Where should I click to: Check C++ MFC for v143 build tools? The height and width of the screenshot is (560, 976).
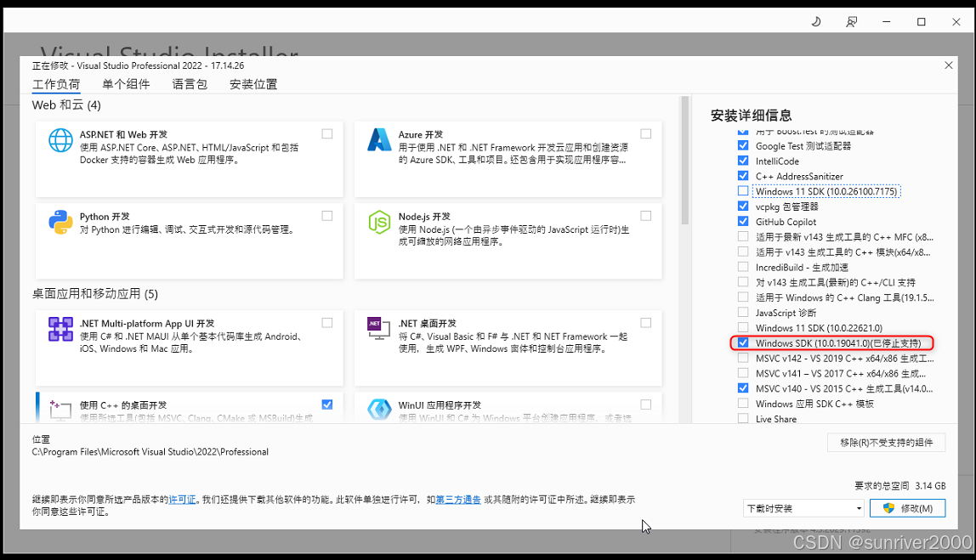point(743,236)
